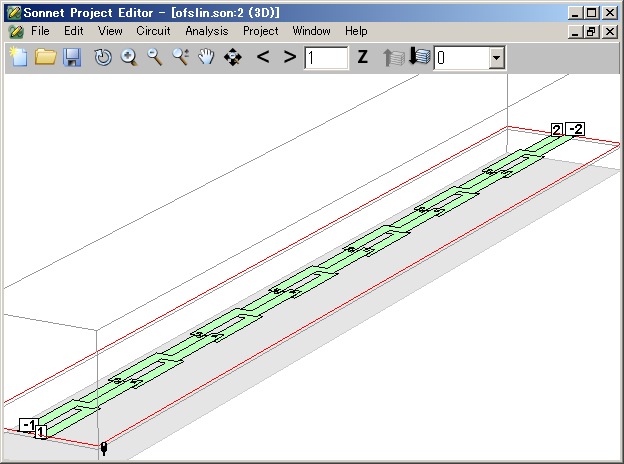Maximize the Sonnet Project Editor window
This screenshot has height=464, width=624.
tap(591, 13)
